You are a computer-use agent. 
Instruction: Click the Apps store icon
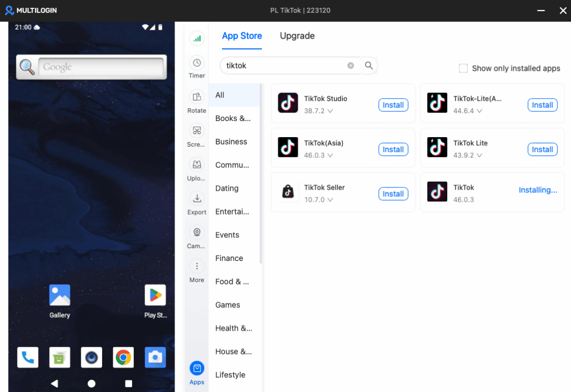pyautogui.click(x=197, y=369)
